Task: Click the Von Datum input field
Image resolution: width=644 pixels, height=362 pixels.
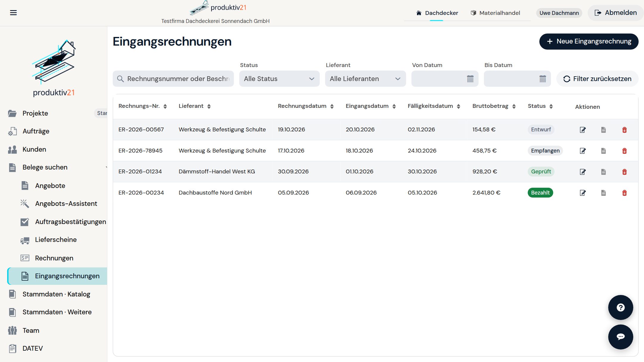Action: [x=445, y=79]
